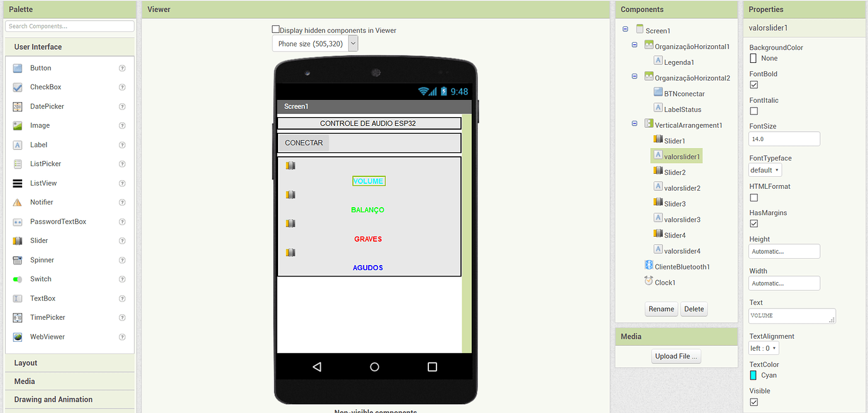Open the Layout palette section
868x413 pixels.
point(26,363)
